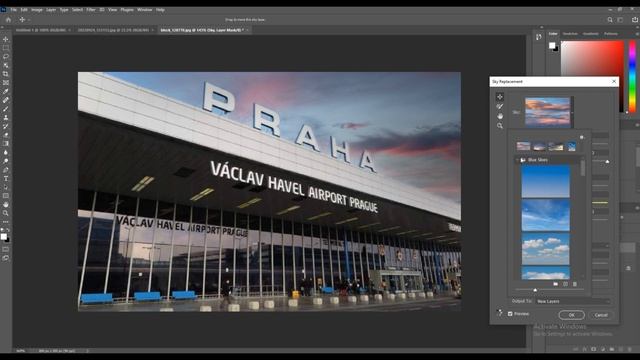The image size is (640, 360).
Task: Select the Gradient tool
Action: 6,144
